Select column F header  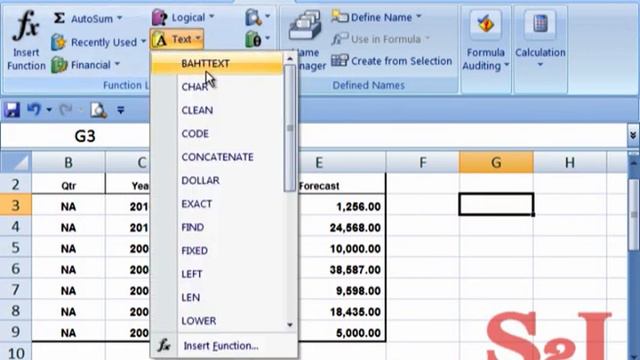click(x=423, y=162)
